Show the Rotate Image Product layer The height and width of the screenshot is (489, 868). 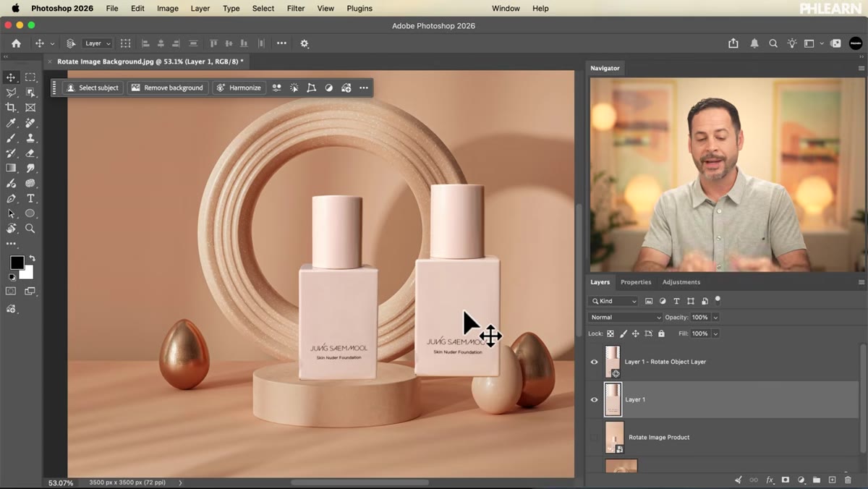point(595,437)
